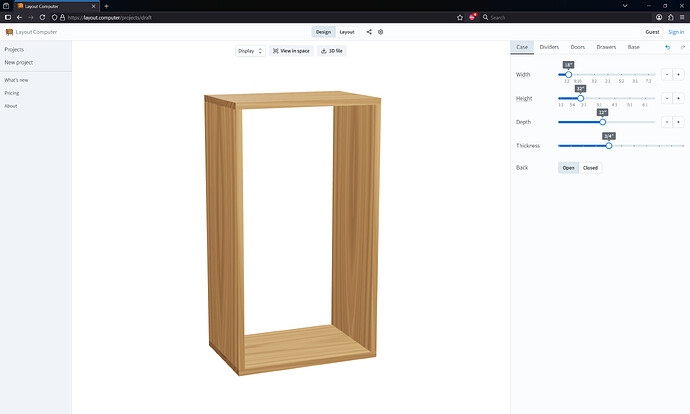Open the Display dropdown

pos(250,51)
